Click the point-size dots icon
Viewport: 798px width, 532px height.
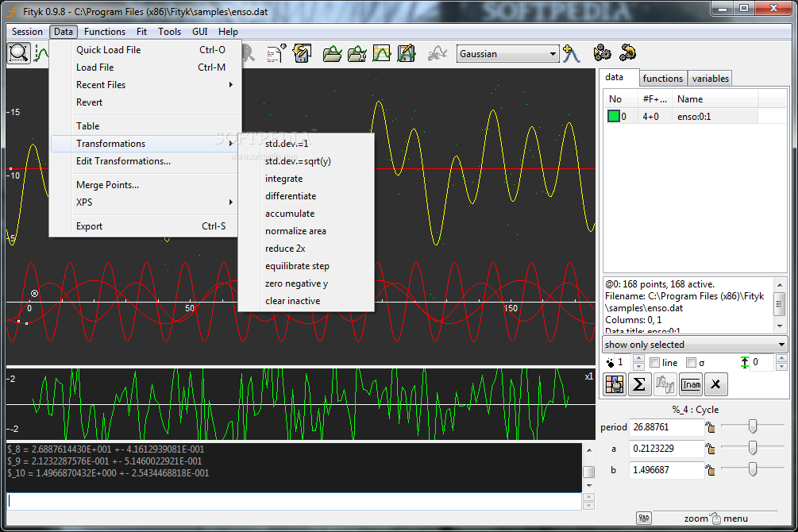click(x=610, y=363)
